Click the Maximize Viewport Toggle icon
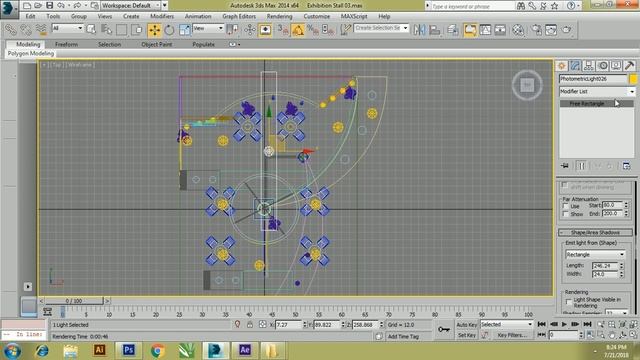This screenshot has height=360, width=640. (633, 335)
